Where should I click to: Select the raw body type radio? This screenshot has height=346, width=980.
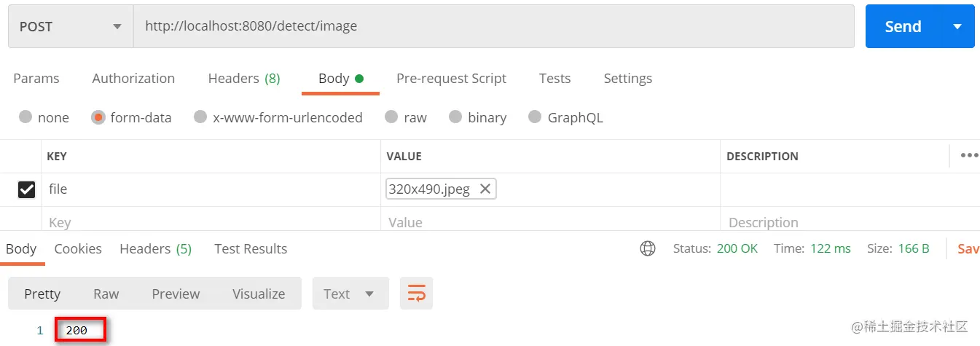pyautogui.click(x=391, y=117)
